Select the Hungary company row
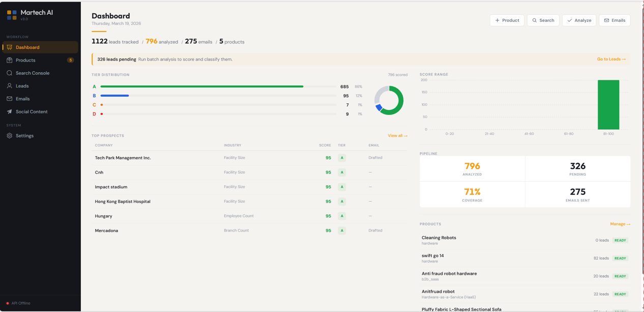This screenshot has height=312, width=644. tap(249, 216)
